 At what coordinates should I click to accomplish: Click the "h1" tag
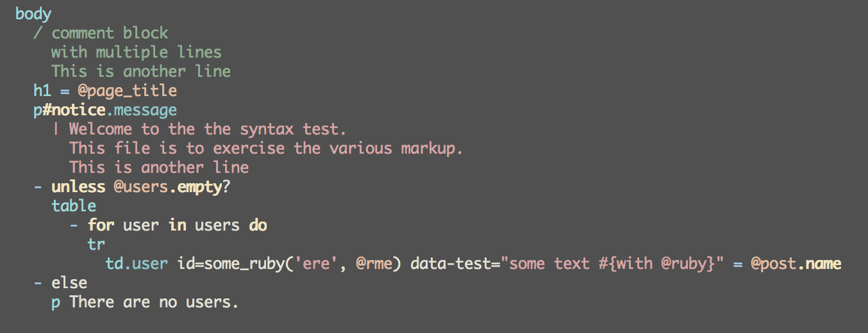pyautogui.click(x=42, y=90)
